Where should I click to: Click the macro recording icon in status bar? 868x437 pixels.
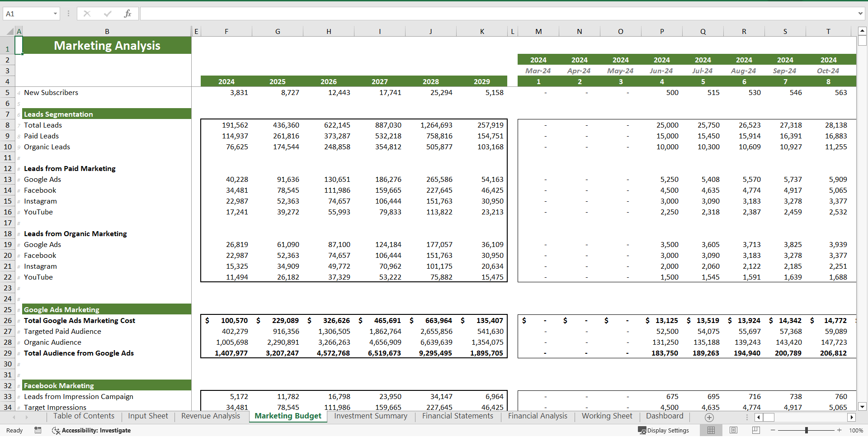[x=38, y=430]
